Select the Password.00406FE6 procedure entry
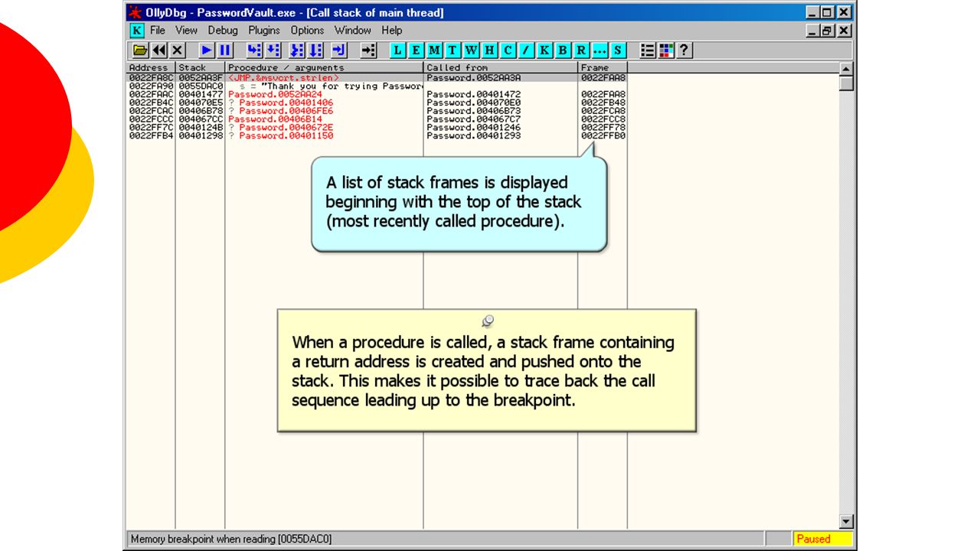This screenshot has height=551, width=980. 286,111
